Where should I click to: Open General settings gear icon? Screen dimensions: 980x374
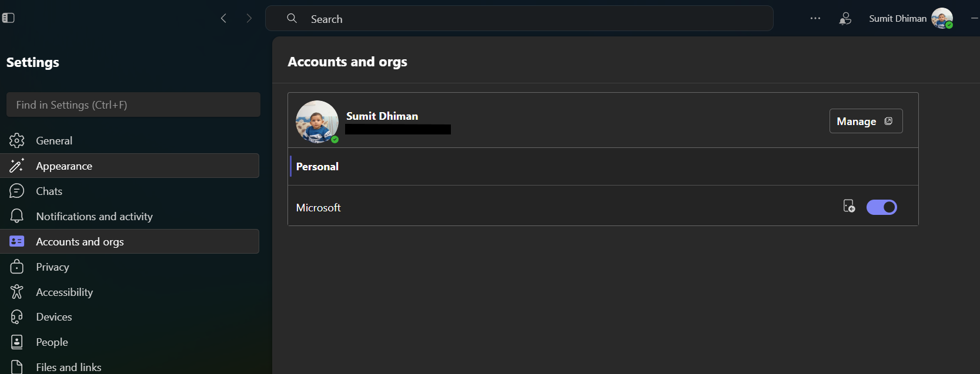(x=16, y=140)
